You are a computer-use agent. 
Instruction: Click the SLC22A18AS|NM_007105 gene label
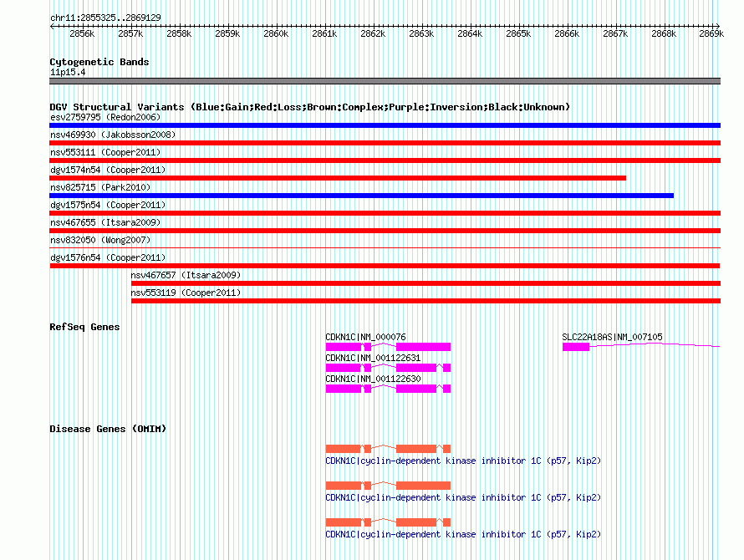(612, 337)
